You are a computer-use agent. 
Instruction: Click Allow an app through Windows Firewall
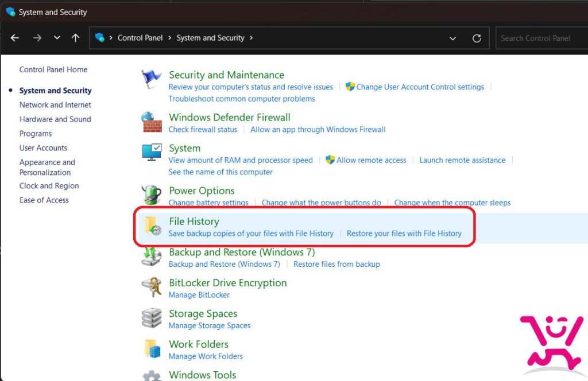coord(318,130)
